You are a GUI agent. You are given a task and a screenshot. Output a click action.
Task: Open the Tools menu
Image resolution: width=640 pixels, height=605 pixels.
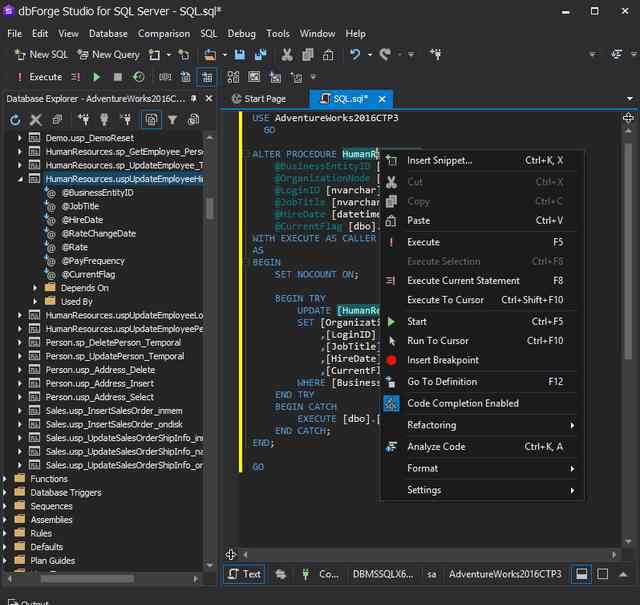click(x=278, y=33)
